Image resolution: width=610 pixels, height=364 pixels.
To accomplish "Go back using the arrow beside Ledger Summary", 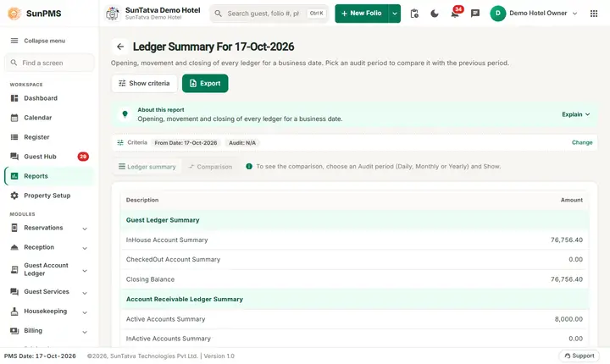I will coord(120,47).
